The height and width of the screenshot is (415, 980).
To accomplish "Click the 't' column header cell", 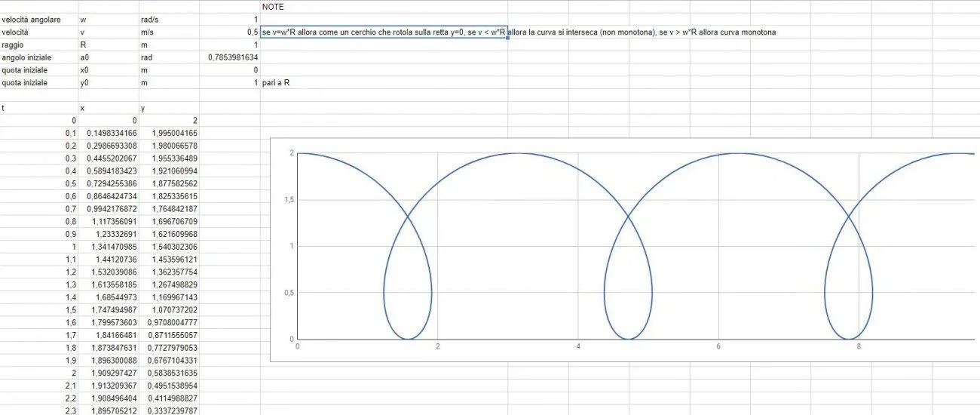I will click(39, 109).
